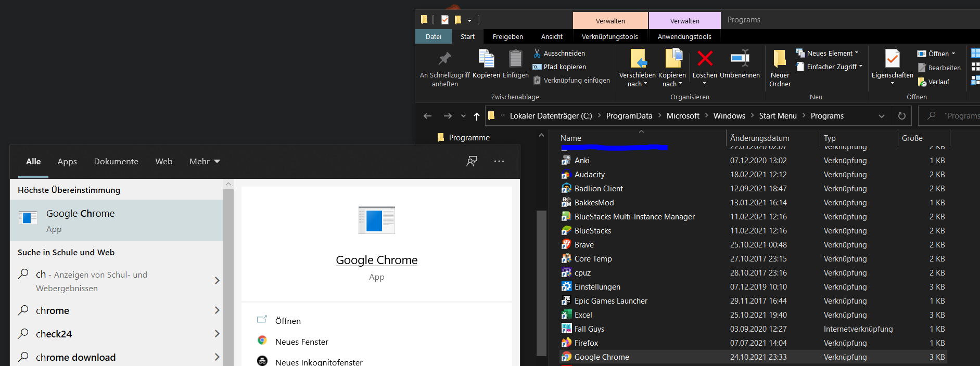Screen dimensions: 980x366
Task: Select the Fall Guys internet shortcut
Action: pos(589,329)
